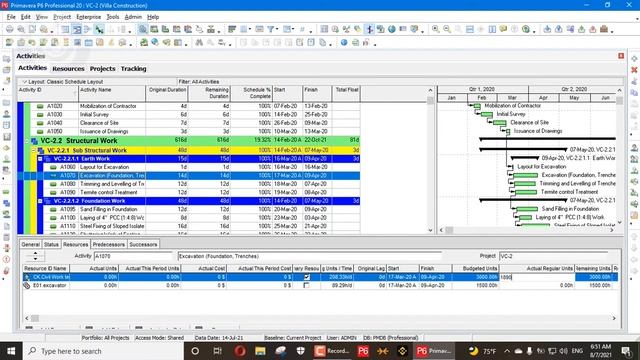Image resolution: width=640 pixels, height=360 pixels.
Task: Collapse the VC-2.2 Structural Work band
Action: pyautogui.click(x=27, y=141)
